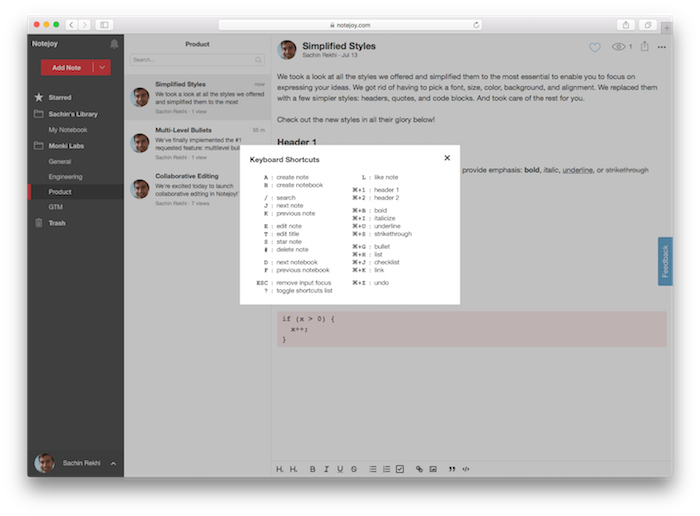The height and width of the screenshot is (516, 700).
Task: Expand the Sachin Rekhi user menu
Action: click(113, 464)
